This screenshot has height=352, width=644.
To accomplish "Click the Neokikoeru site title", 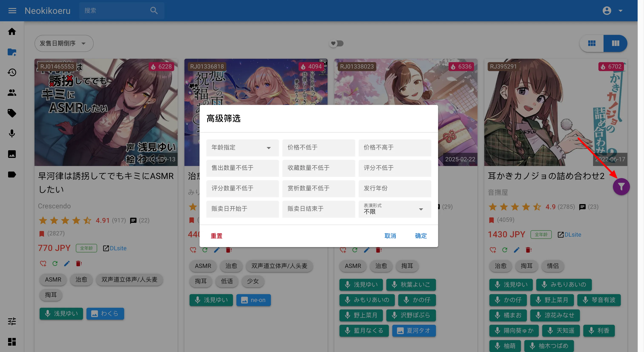I will point(47,10).
